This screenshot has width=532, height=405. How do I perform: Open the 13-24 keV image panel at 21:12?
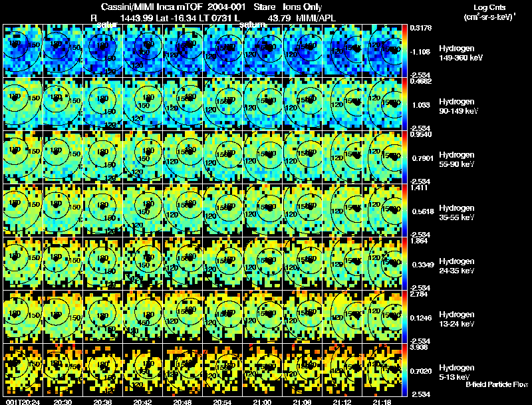point(342,317)
